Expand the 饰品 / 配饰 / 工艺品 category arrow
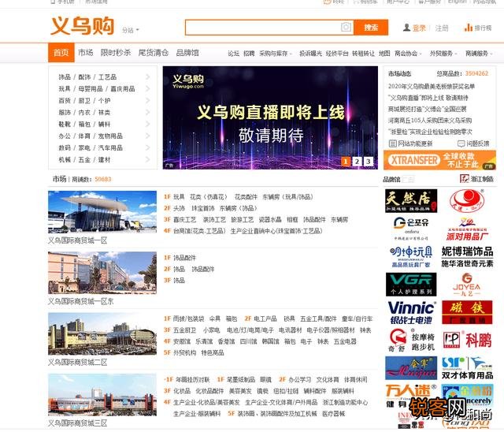The image size is (504, 432). click(148, 77)
